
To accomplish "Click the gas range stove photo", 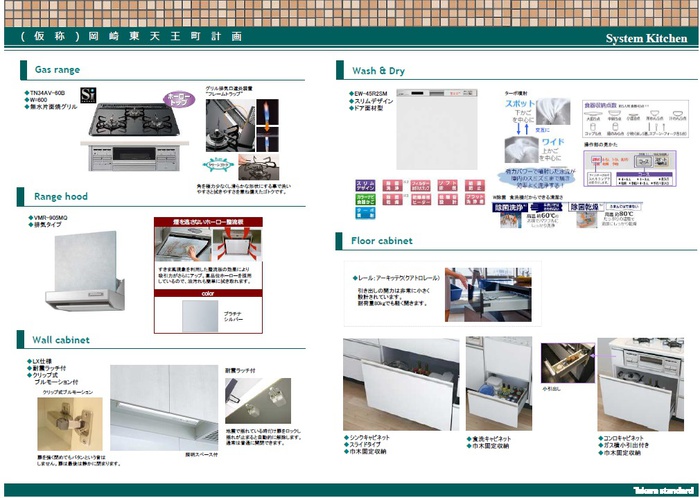I will [134, 137].
